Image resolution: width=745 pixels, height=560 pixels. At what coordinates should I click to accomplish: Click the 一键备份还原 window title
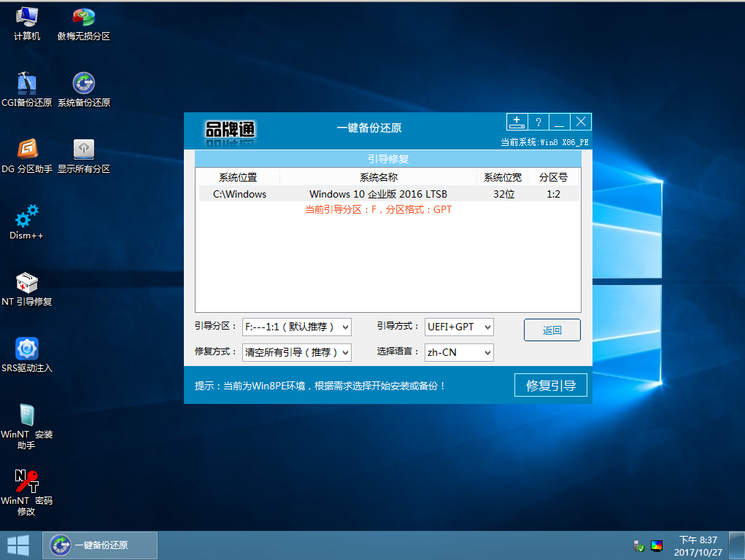369,128
